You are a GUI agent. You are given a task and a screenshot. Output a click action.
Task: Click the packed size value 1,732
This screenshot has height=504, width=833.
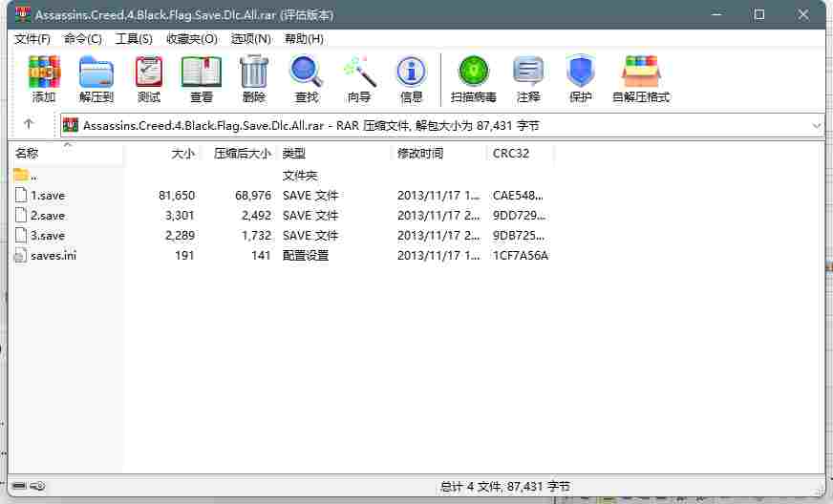[257, 235]
